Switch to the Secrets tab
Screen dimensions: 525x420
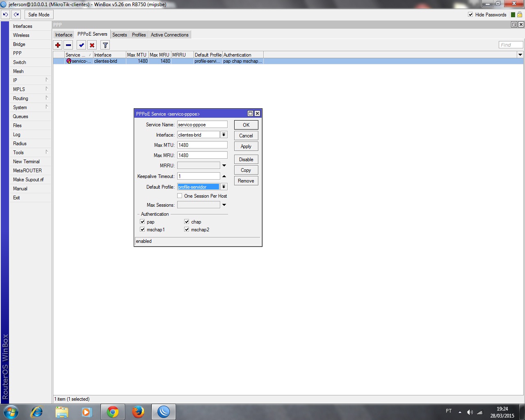[120, 35]
